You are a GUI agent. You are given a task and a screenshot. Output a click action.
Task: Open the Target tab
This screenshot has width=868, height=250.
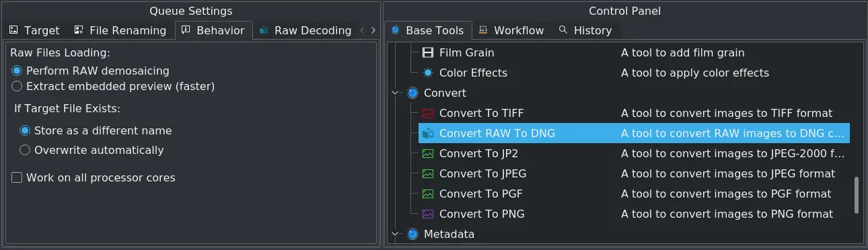(x=34, y=30)
